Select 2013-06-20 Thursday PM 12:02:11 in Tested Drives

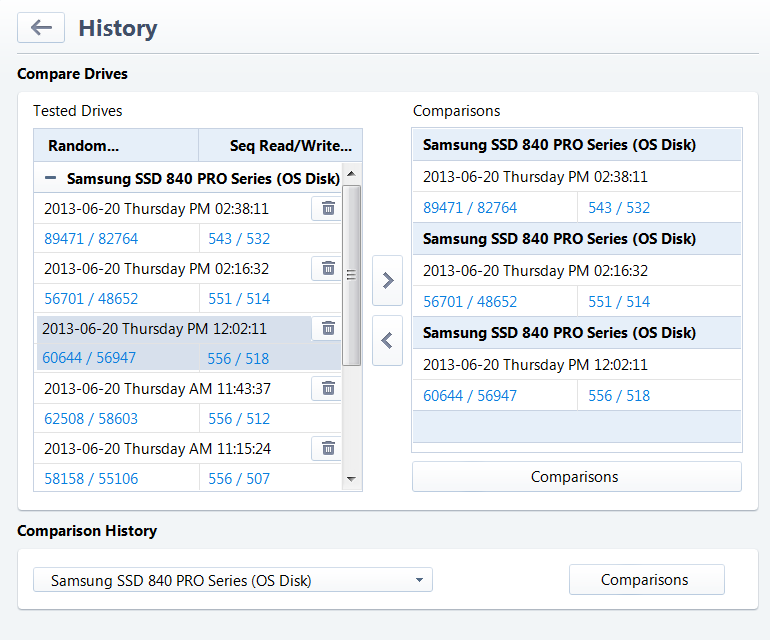[154, 329]
